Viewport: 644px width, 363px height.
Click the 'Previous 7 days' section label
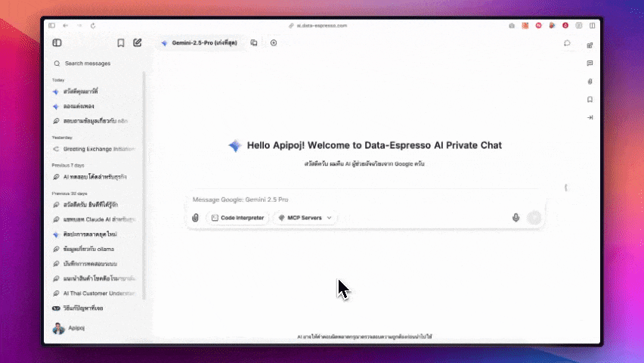coord(68,166)
